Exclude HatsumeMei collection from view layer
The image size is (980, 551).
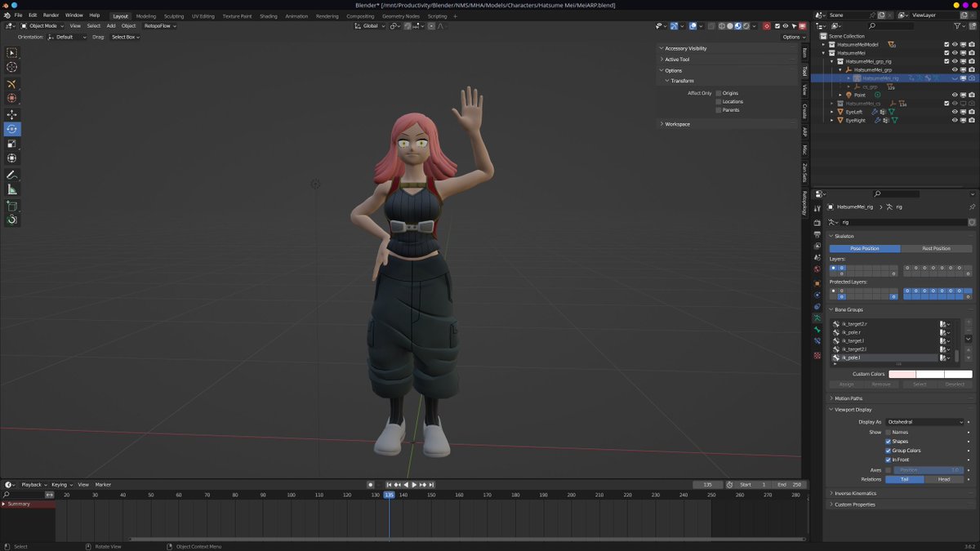947,53
